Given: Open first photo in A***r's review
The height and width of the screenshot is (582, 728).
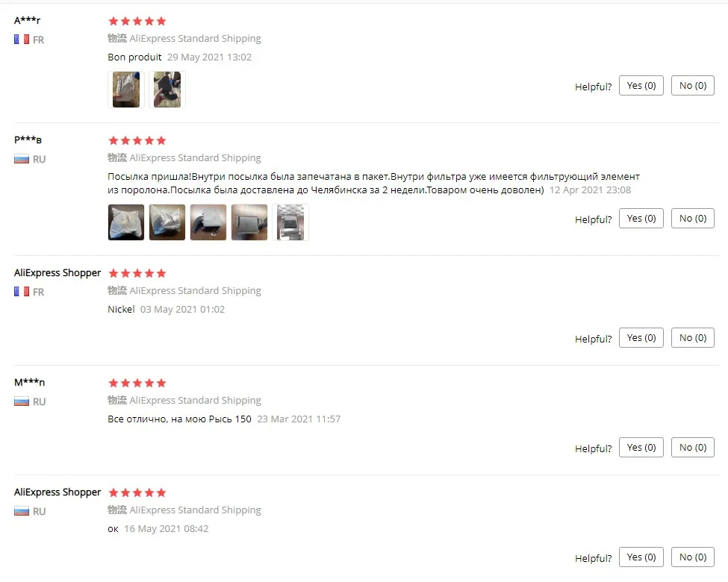Looking at the screenshot, I should click(126, 90).
